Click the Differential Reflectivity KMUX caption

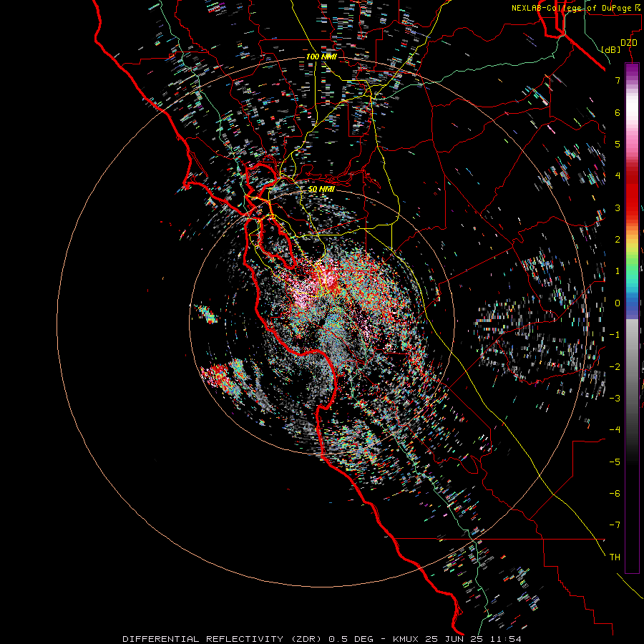(322, 639)
